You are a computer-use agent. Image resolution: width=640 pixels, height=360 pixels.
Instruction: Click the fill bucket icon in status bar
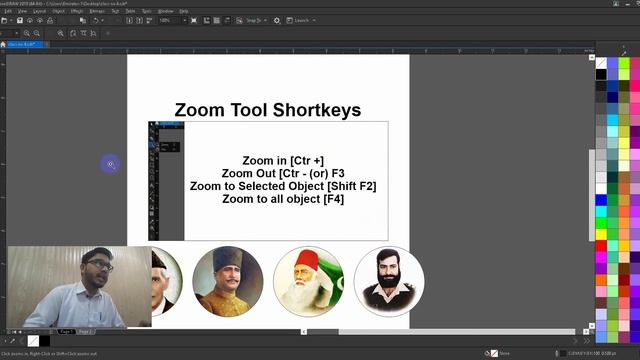pos(487,353)
